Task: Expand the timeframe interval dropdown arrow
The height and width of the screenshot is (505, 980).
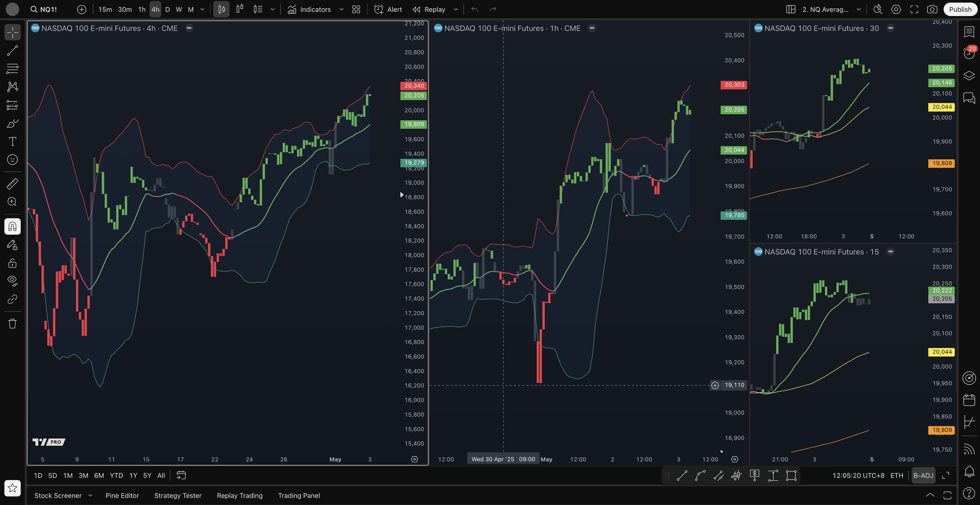Action: tap(202, 9)
